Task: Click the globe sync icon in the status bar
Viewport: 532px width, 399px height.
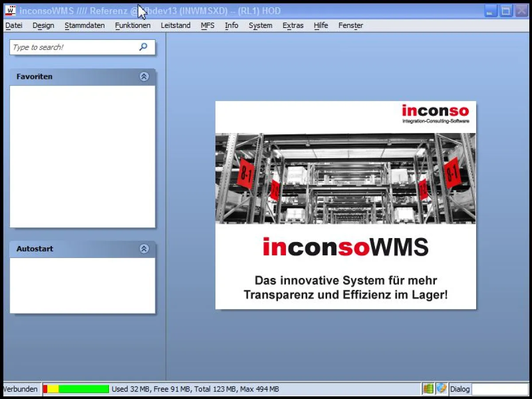Action: click(x=442, y=389)
